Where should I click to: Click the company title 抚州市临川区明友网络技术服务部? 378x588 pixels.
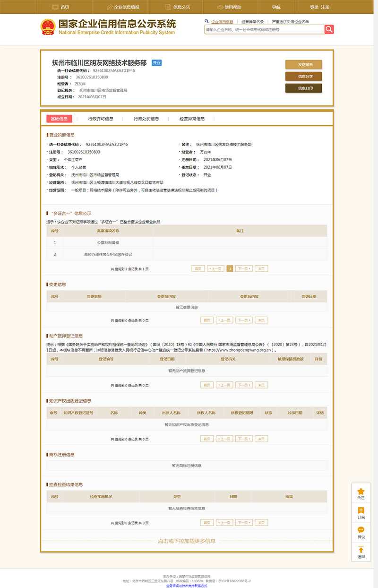click(x=99, y=63)
